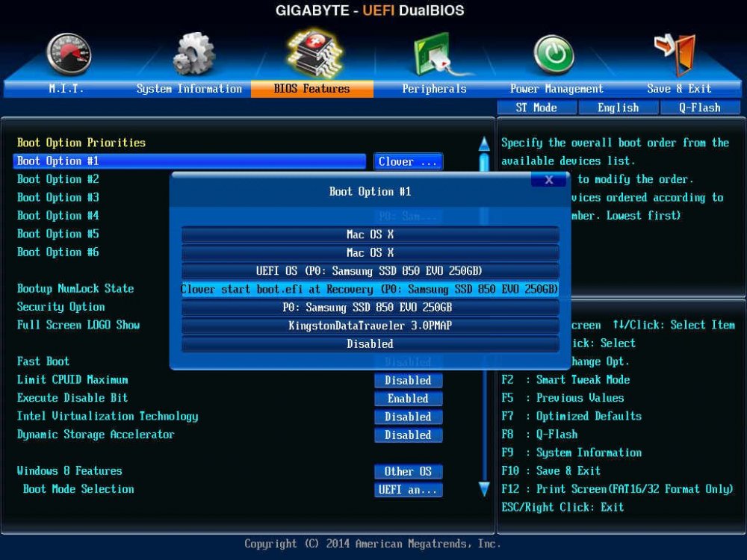The image size is (747, 560).
Task: Click the scroll up arrow
Action: pyautogui.click(x=484, y=144)
